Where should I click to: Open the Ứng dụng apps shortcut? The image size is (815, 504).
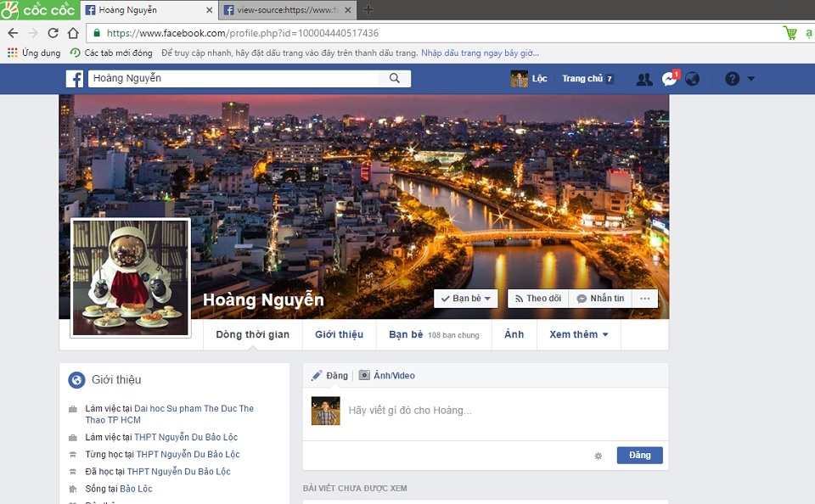tap(34, 53)
